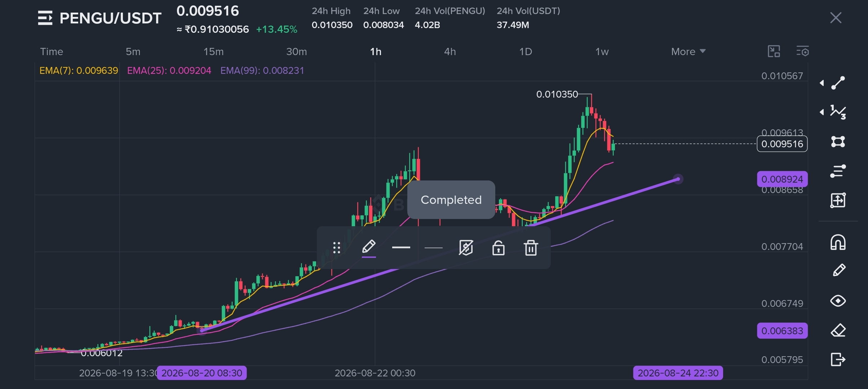Expand trend line tool variants arrow
Screen dimensions: 868x389
[822, 83]
